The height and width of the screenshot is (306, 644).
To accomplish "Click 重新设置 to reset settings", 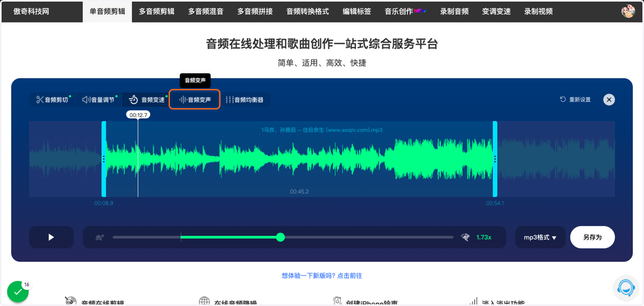I will pyautogui.click(x=575, y=100).
